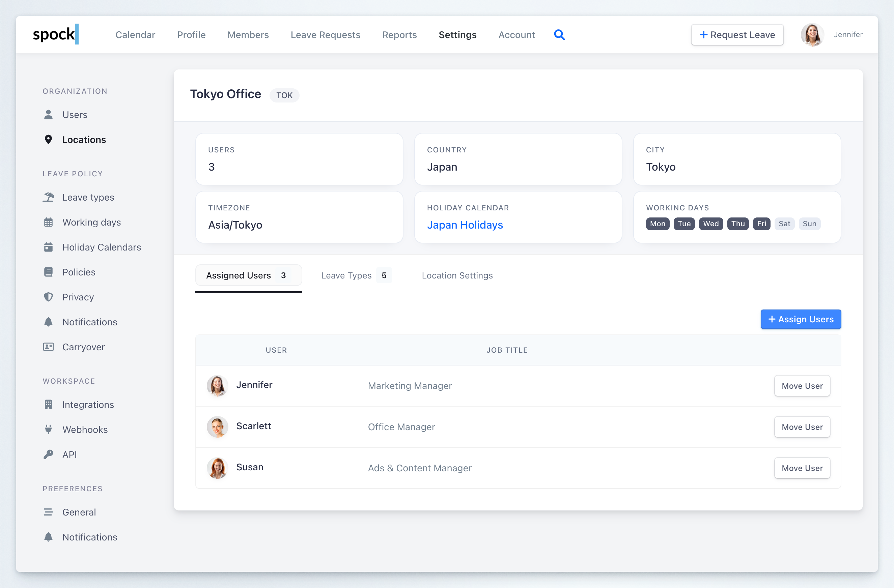Select the Locations pin icon in the sidebar
Image resolution: width=894 pixels, height=588 pixels.
click(49, 139)
